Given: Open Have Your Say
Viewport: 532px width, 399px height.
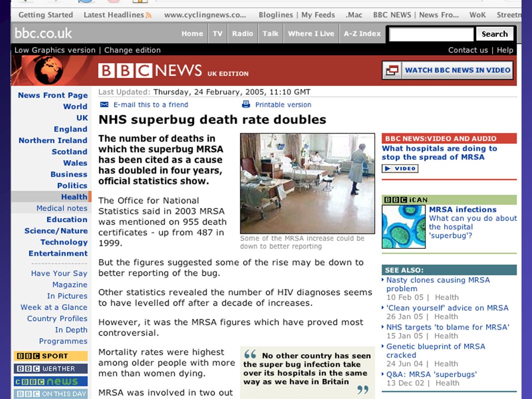Looking at the screenshot, I should click(59, 273).
